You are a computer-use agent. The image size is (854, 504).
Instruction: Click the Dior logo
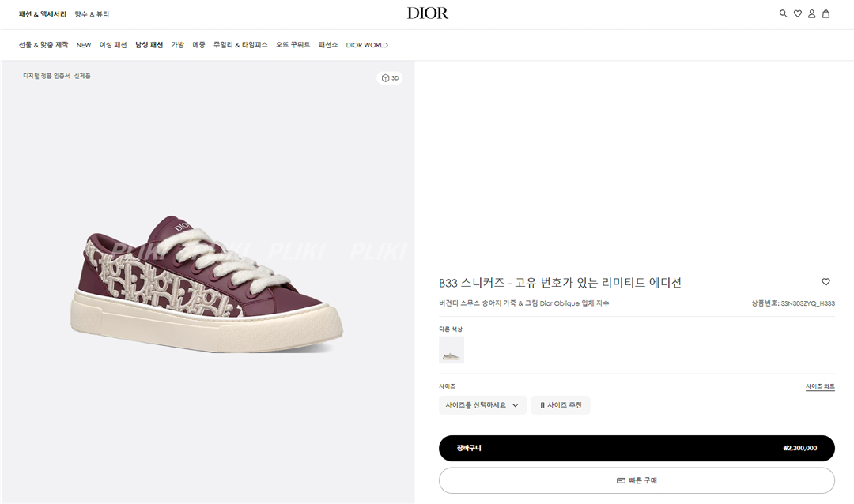(428, 13)
